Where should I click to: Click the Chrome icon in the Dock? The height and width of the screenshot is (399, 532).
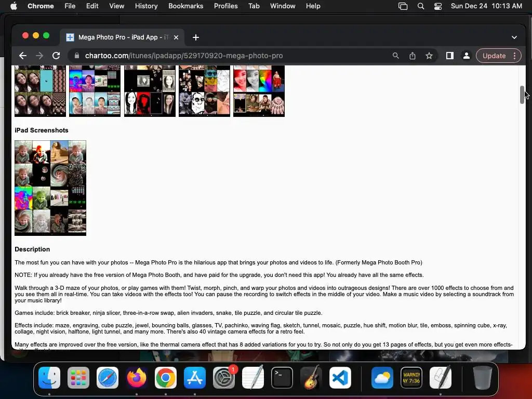[x=166, y=378]
